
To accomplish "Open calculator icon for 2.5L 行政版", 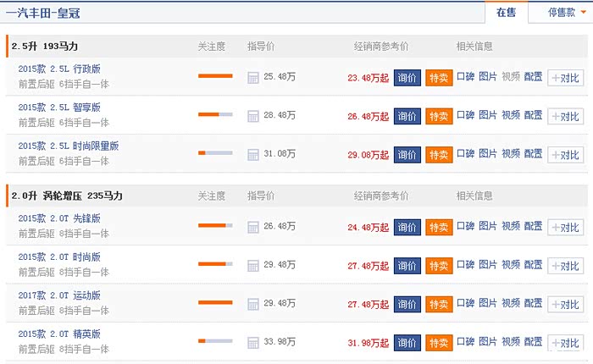I will (253, 78).
